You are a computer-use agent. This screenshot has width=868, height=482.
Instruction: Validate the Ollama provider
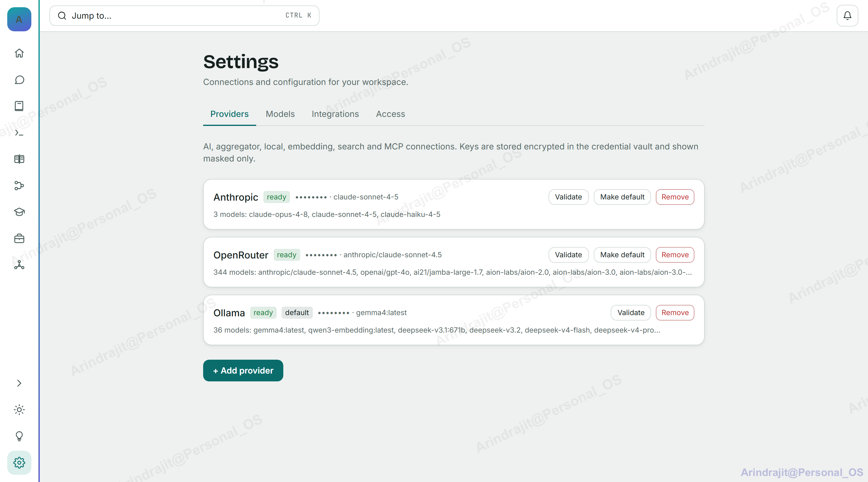tap(631, 313)
